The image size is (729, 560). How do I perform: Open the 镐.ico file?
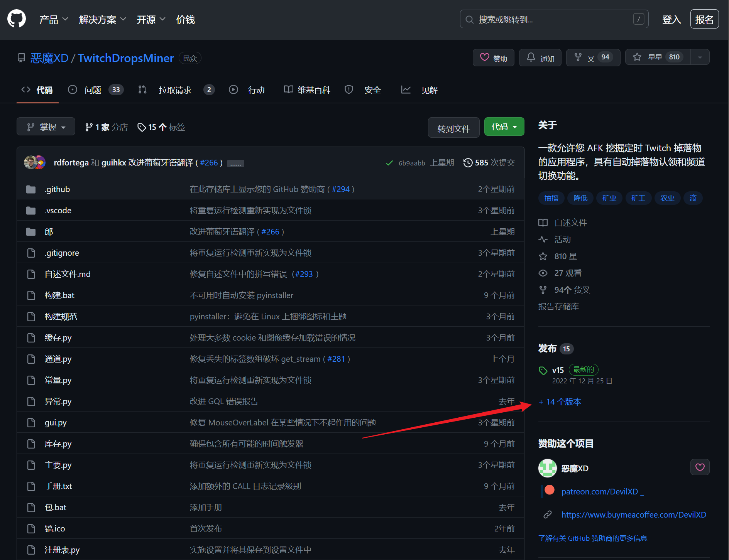point(55,528)
